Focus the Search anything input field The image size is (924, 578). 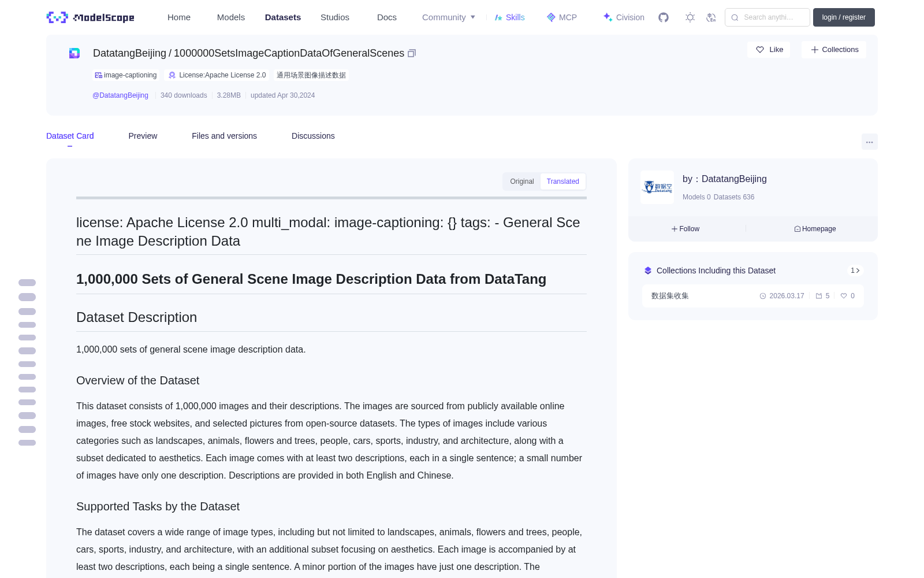tap(767, 17)
